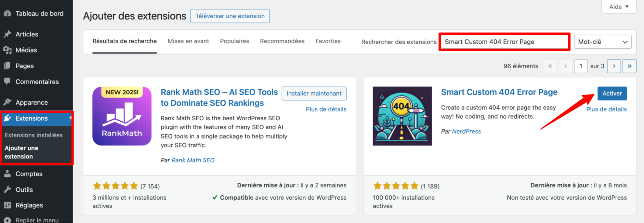Click the Tableau de bord dashboard icon
Viewport: 644px width, 223px height.
[x=7, y=14]
